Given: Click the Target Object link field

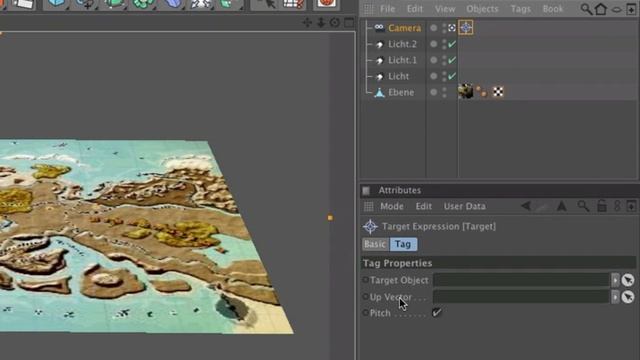Looking at the screenshot, I should [x=521, y=280].
